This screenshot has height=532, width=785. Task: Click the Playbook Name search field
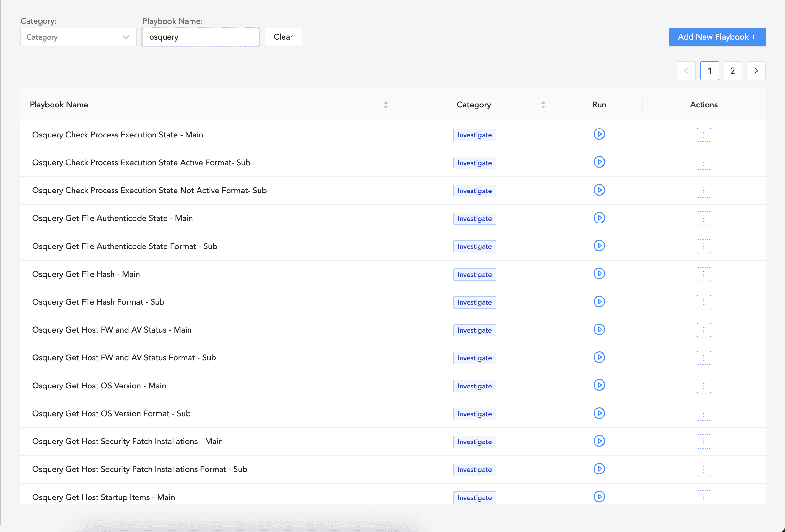(200, 37)
